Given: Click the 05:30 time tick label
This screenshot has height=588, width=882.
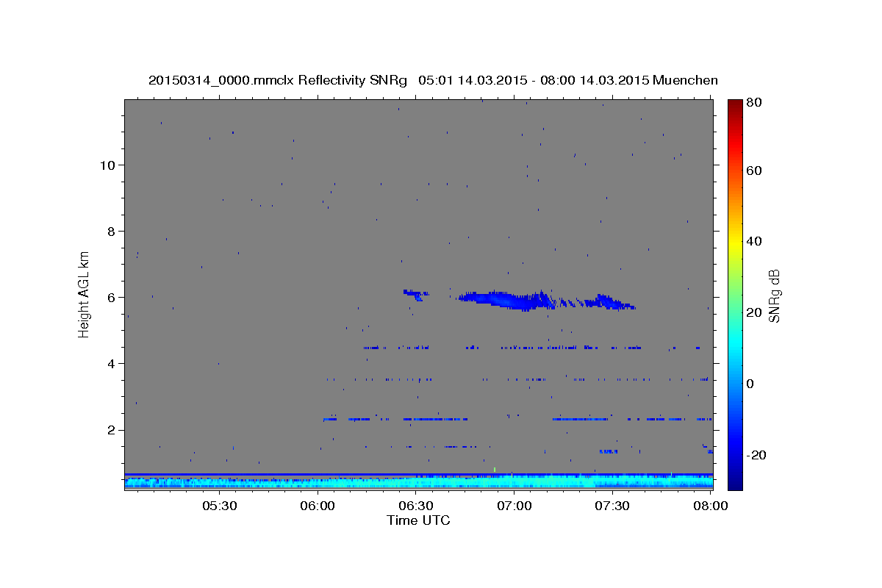Looking at the screenshot, I should tap(219, 506).
